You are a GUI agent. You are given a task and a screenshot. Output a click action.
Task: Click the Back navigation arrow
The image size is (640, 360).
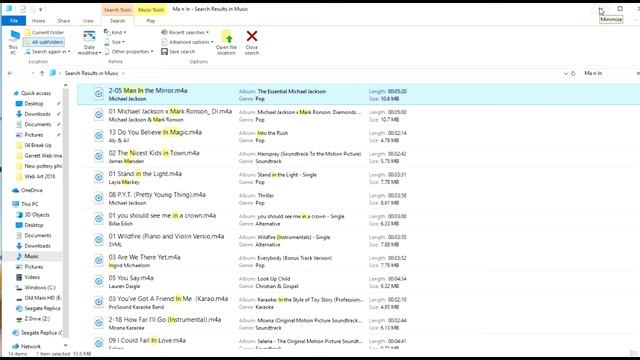[10, 73]
